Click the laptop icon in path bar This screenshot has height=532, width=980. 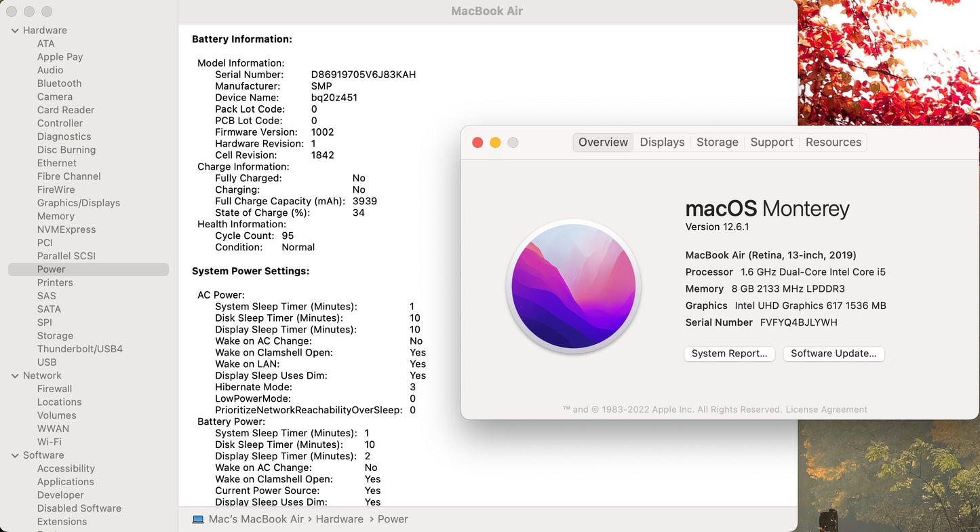[x=198, y=519]
